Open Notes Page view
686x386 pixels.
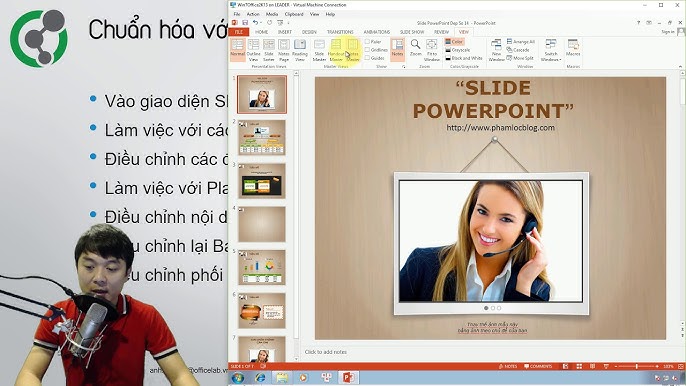tap(284, 50)
